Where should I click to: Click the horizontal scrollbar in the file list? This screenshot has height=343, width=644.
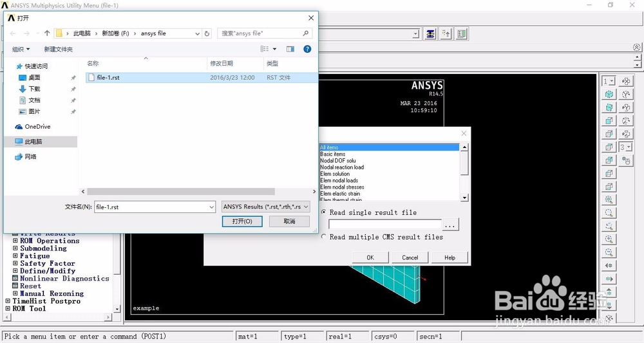pos(181,192)
